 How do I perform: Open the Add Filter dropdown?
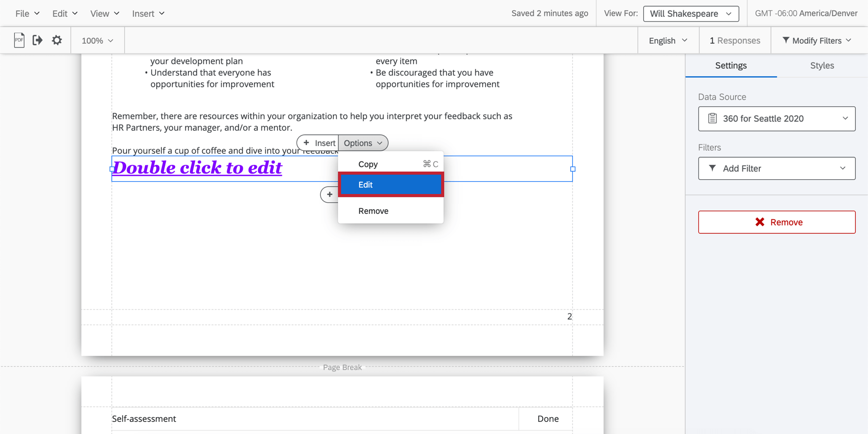tap(777, 168)
